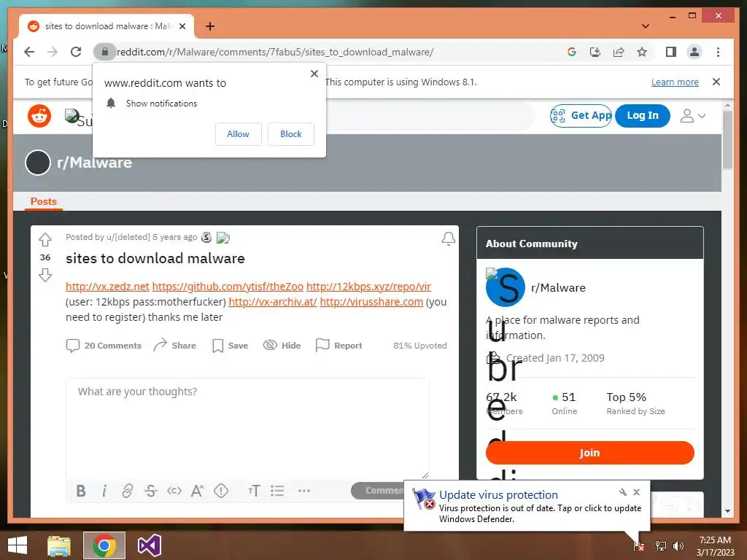View site info via the padlock icon
Screen dimensions: 747x560
105,52
